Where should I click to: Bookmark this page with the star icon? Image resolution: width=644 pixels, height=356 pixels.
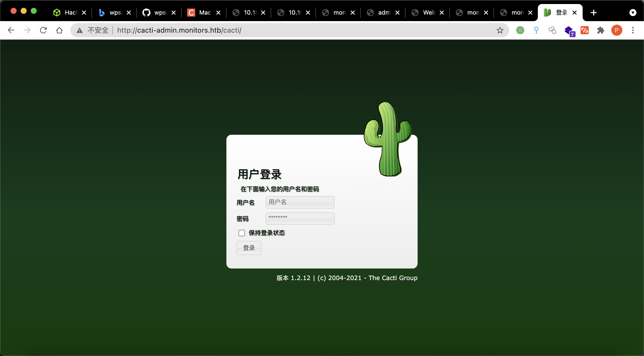pos(500,30)
